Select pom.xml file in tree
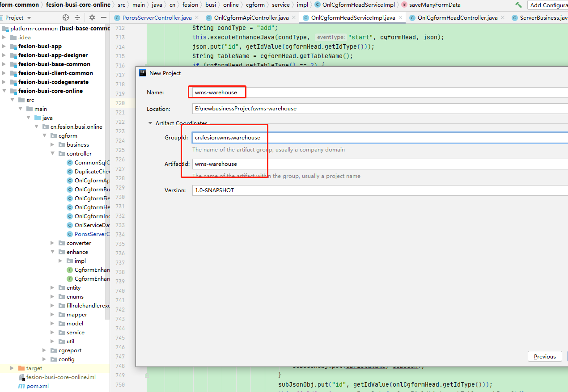The height and width of the screenshot is (392, 568). [37, 386]
